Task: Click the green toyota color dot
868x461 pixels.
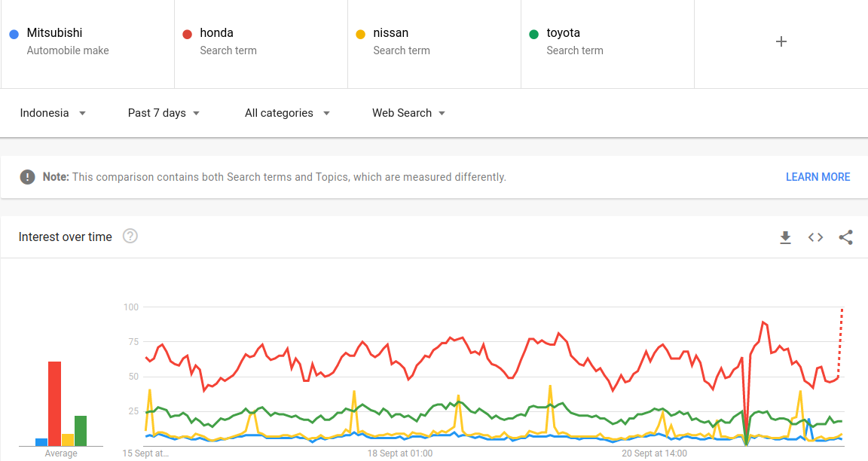Action: pos(534,34)
